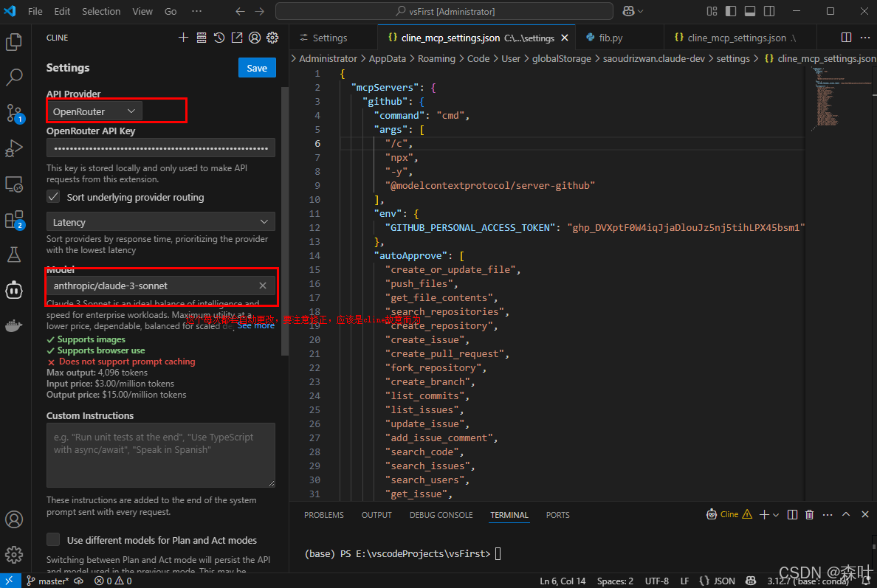The image size is (877, 588).
Task: Switch to the fib.py editor tab
Action: point(611,38)
